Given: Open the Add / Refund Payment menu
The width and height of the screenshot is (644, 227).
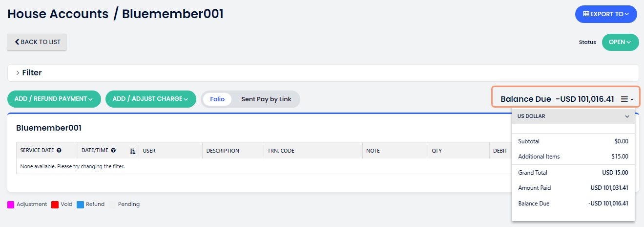Looking at the screenshot, I should tap(54, 99).
